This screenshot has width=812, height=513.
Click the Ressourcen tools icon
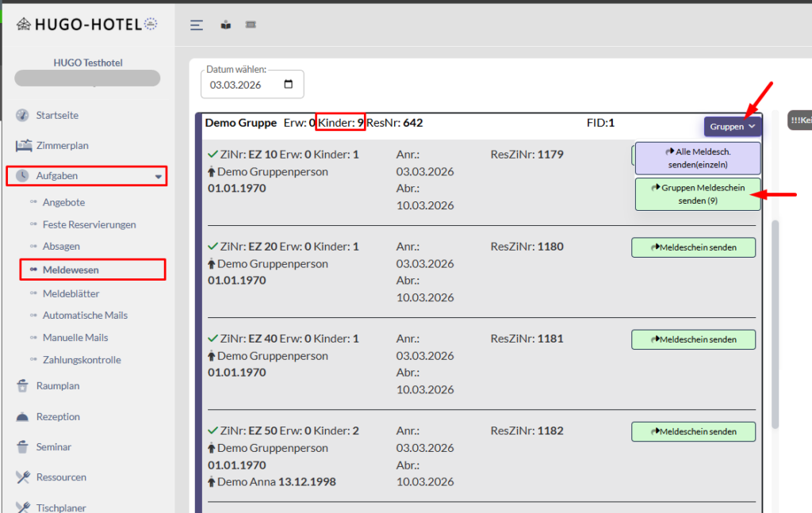(x=22, y=477)
